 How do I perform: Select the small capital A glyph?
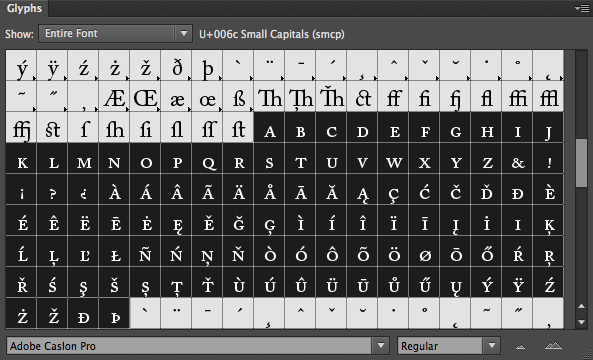click(x=269, y=127)
